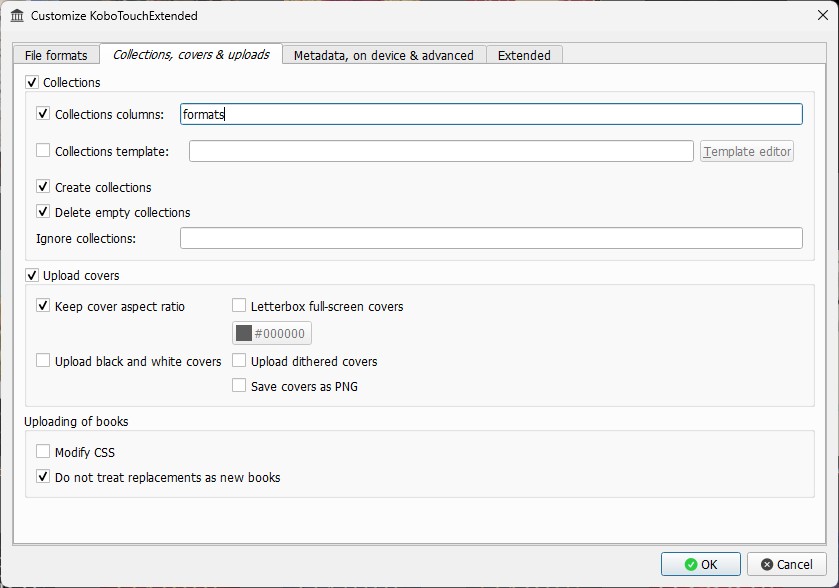The height and width of the screenshot is (588, 839).
Task: Click the calibre library icon in title bar
Action: point(17,16)
